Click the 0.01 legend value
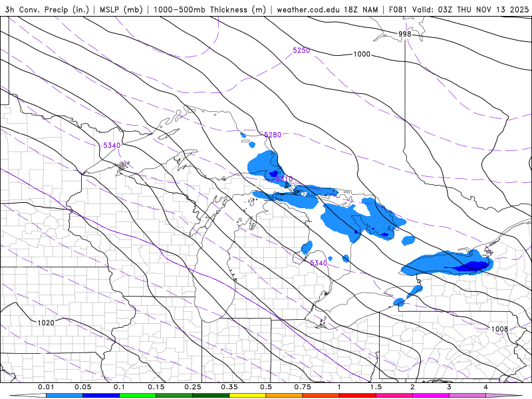532x399 pixels. [46, 387]
